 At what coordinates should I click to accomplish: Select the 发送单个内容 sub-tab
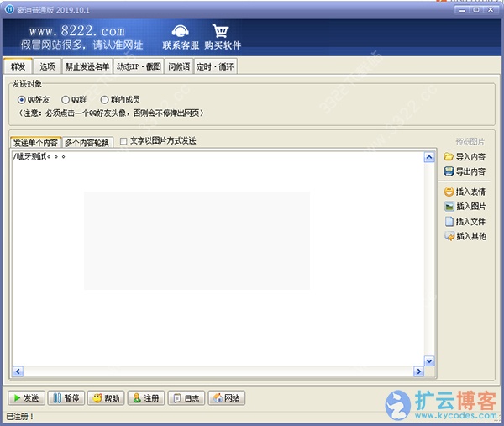click(x=35, y=143)
